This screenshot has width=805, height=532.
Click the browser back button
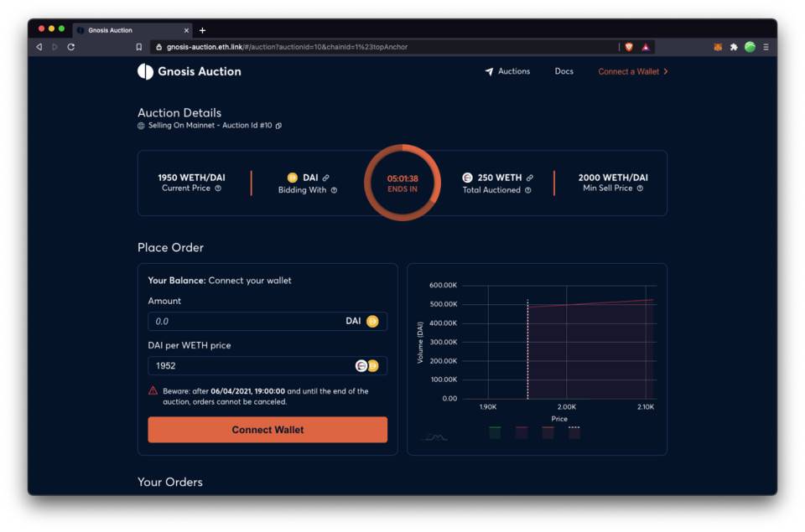click(x=39, y=47)
